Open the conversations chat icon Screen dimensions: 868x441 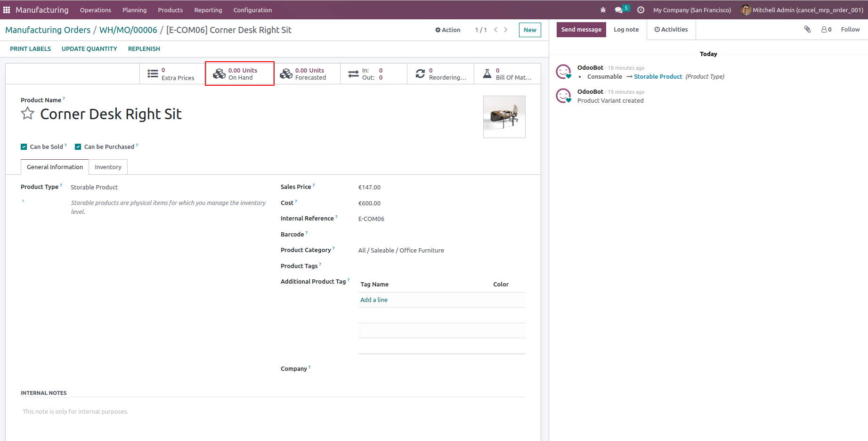point(619,10)
